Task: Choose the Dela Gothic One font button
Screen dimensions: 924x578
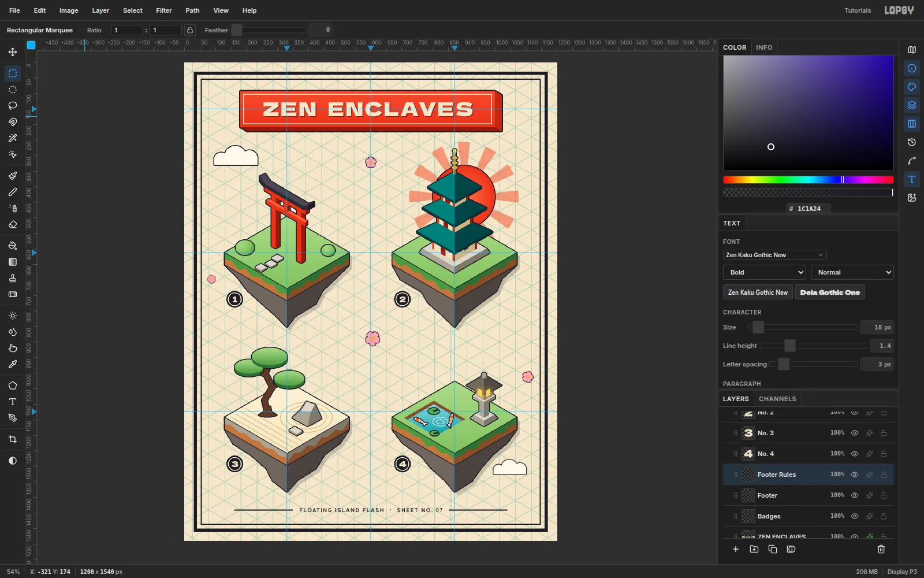Action: tap(830, 292)
